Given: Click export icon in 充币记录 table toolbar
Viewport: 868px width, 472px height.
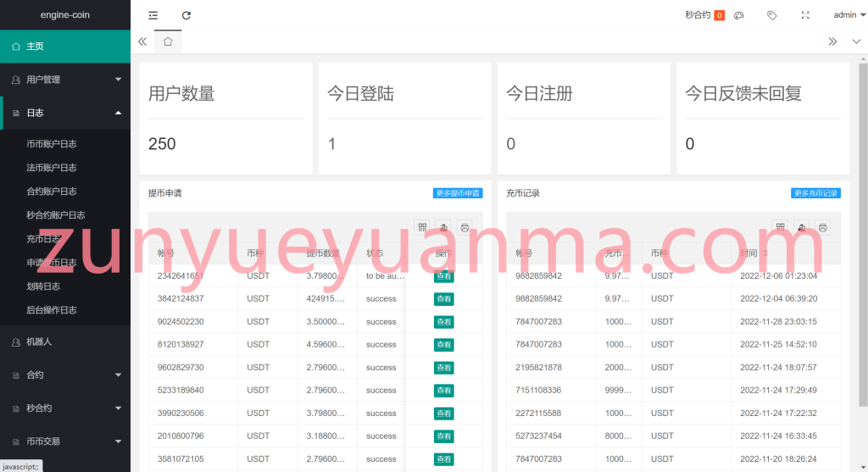Looking at the screenshot, I should (802, 227).
